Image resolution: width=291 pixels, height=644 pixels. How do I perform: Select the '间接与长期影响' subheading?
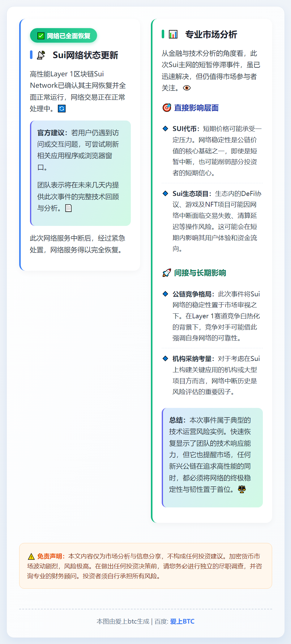pos(200,273)
